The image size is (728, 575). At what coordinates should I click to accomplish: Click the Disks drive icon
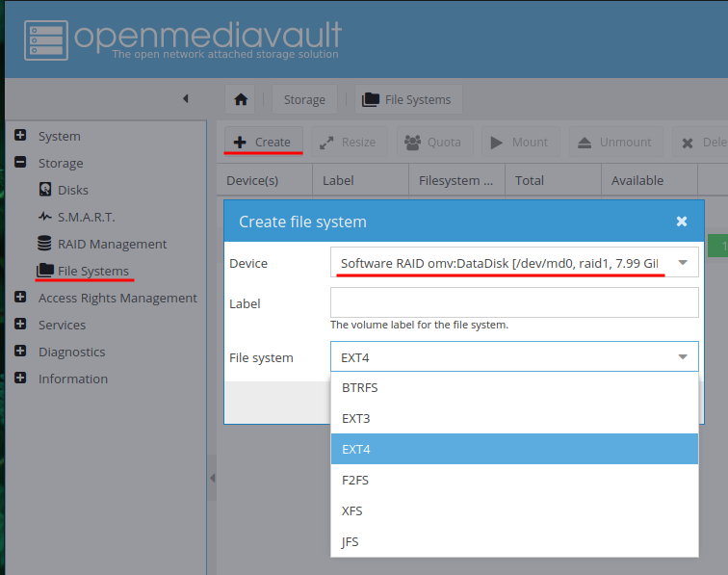pos(45,189)
